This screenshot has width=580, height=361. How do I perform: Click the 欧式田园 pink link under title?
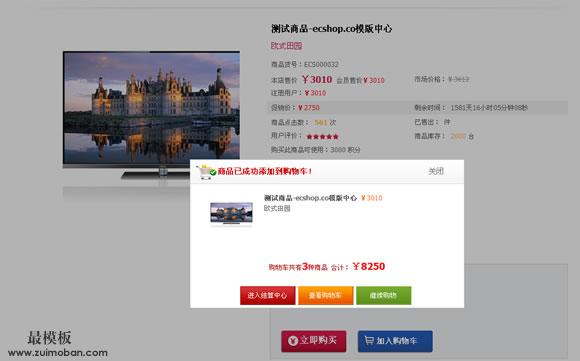(287, 46)
